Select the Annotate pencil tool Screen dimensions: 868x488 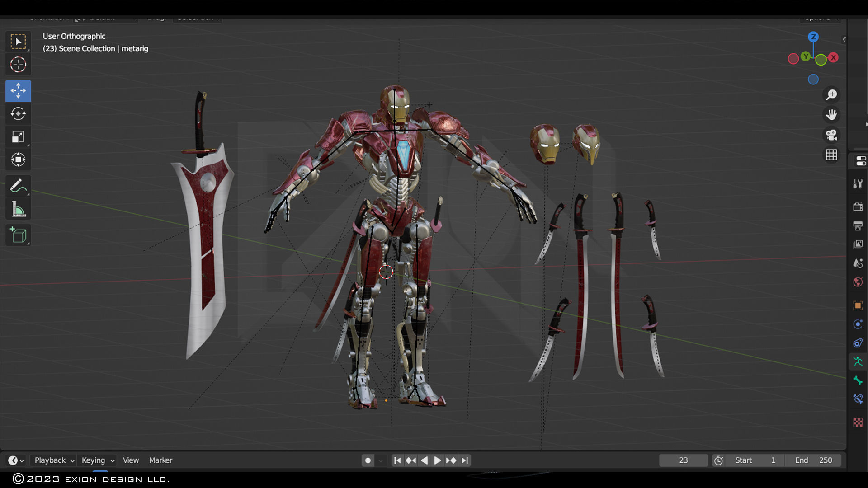18,186
